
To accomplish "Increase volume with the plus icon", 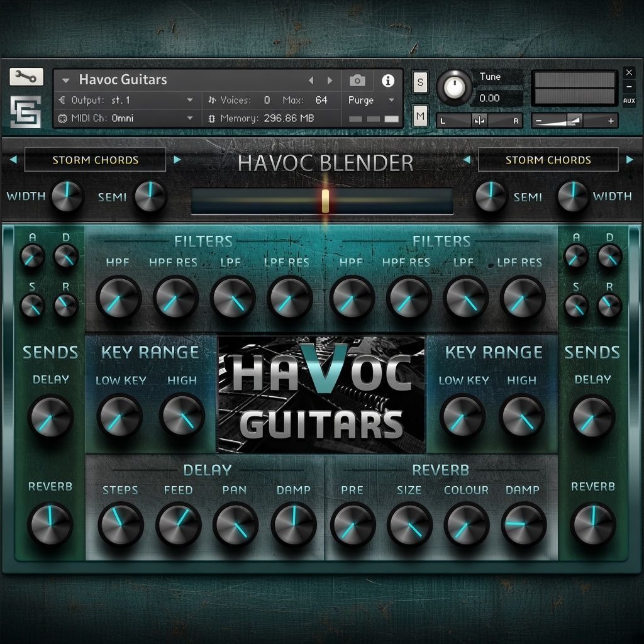I will (x=611, y=121).
